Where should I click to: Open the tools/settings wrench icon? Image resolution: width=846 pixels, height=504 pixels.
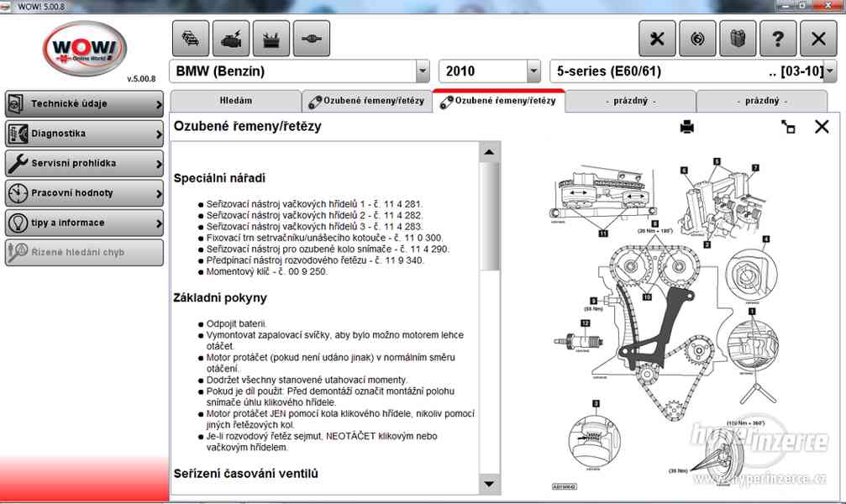[x=657, y=39]
